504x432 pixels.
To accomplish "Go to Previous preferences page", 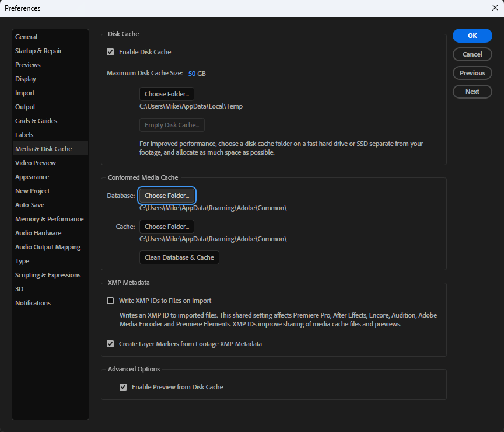I will [472, 73].
